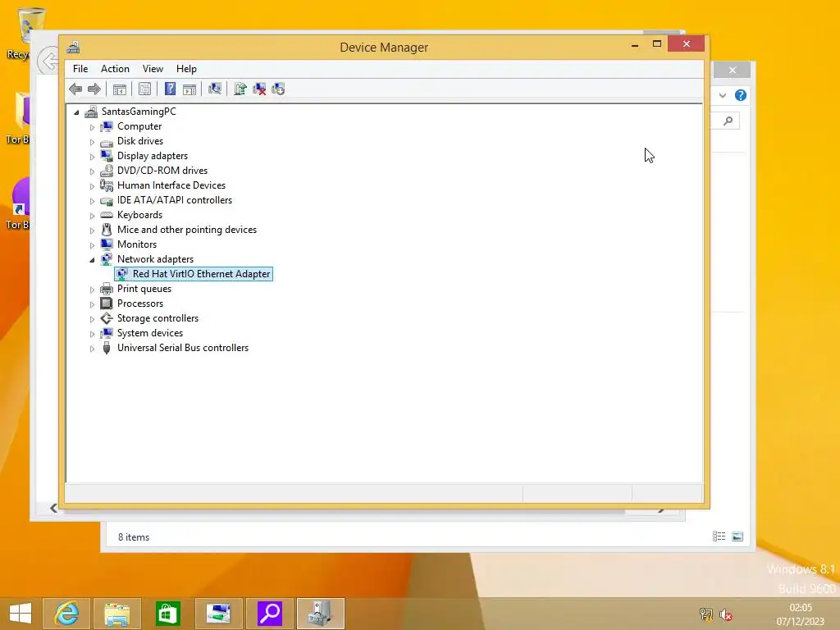Expand ribbon chevron in background Explorer window
The width and height of the screenshot is (840, 630).
click(x=723, y=95)
